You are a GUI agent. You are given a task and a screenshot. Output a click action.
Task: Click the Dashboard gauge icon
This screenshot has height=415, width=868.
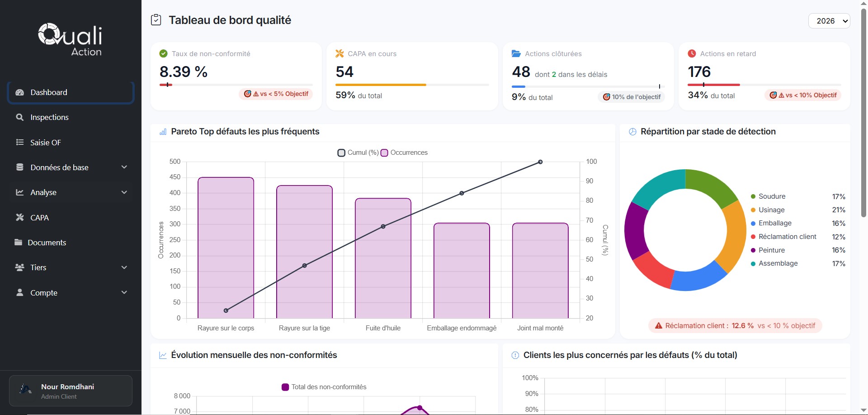point(19,92)
